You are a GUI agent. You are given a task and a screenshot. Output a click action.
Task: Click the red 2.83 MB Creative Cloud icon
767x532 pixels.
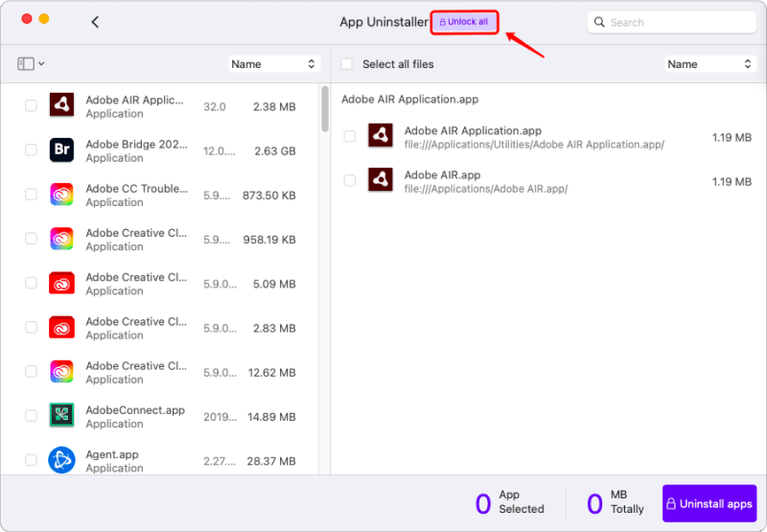(61, 327)
